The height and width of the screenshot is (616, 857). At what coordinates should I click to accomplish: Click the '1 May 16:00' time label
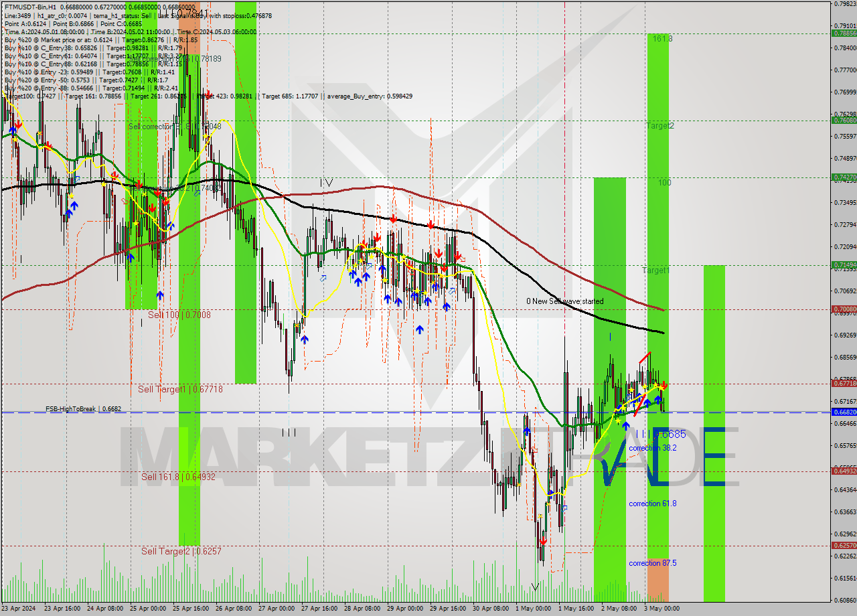point(576,609)
